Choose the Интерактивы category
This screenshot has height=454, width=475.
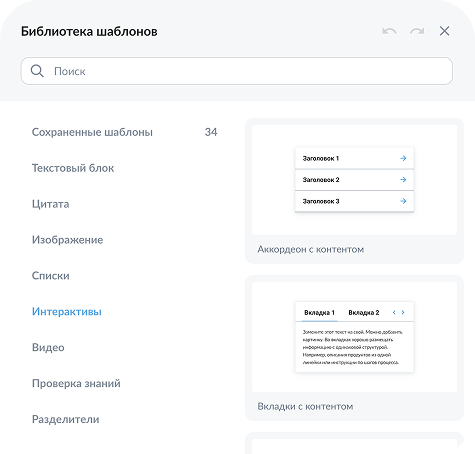pyautogui.click(x=67, y=312)
